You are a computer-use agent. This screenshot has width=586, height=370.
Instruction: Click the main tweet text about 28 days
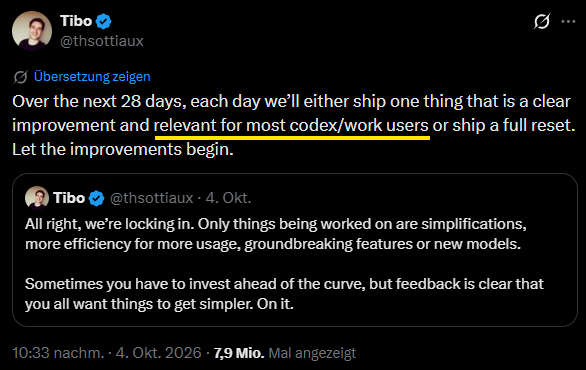click(293, 126)
